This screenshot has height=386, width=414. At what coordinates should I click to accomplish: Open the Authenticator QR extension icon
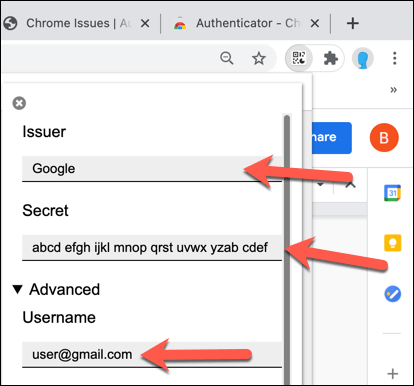[x=299, y=58]
